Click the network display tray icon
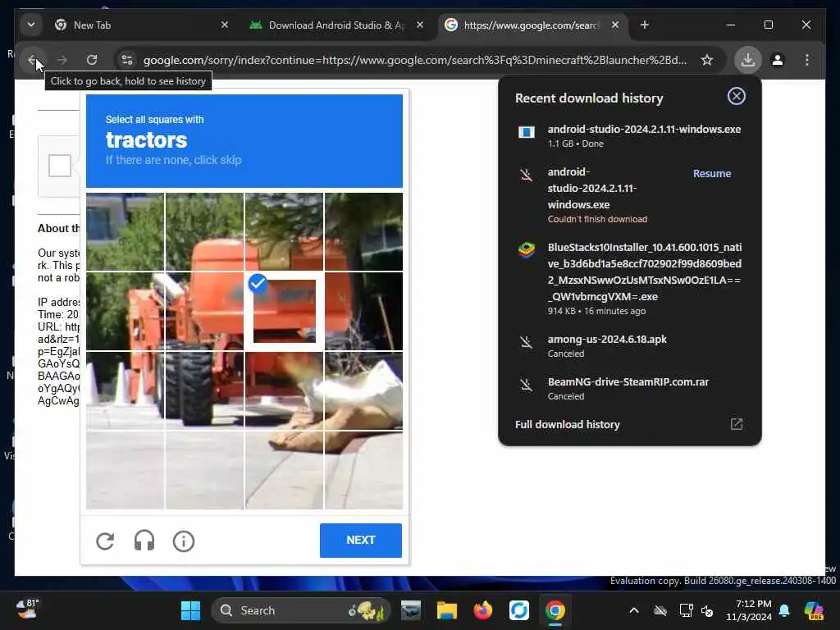This screenshot has width=840, height=630. 686,610
